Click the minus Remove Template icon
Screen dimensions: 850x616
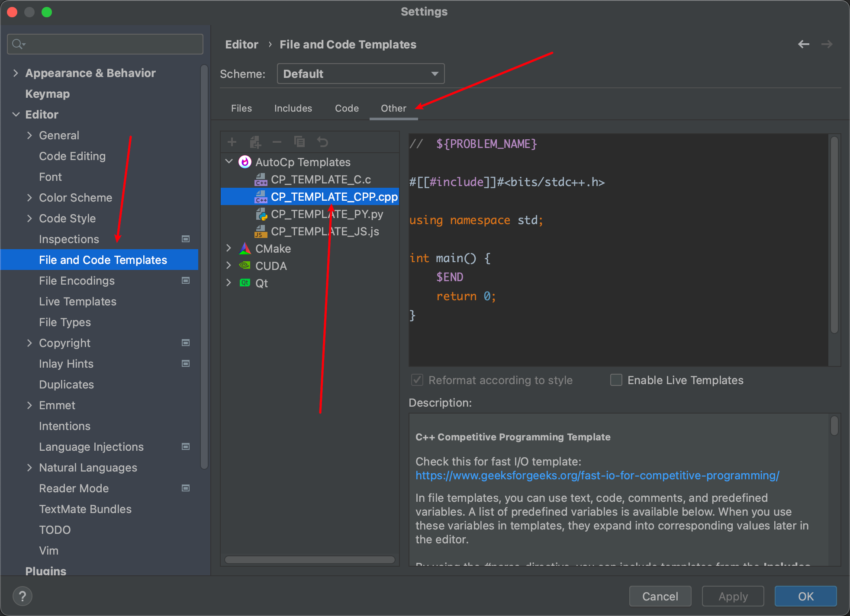click(277, 142)
